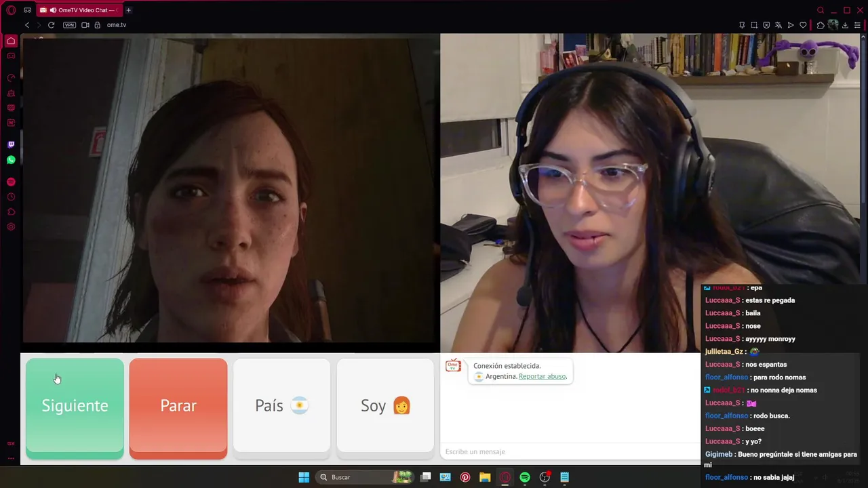The image size is (868, 488).
Task: Click chat message 'rodo busca.'
Action: [x=772, y=415]
